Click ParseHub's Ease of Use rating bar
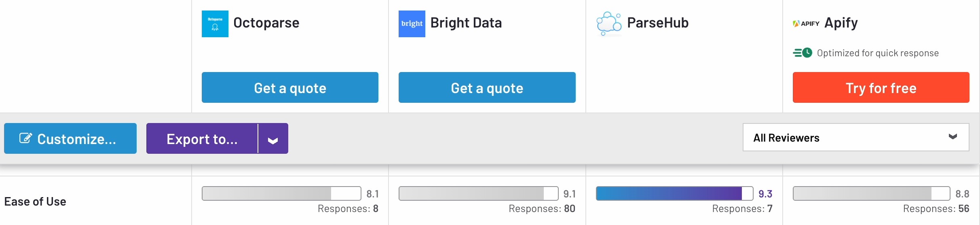This screenshot has height=225, width=980. (674, 193)
